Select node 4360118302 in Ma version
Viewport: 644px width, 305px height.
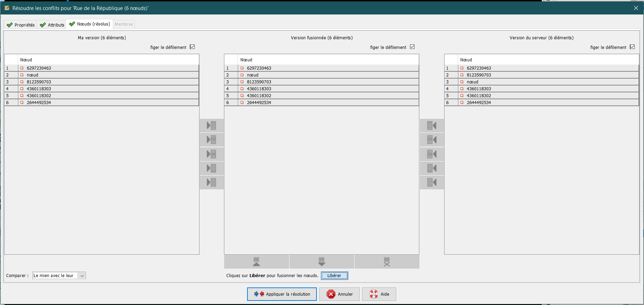point(102,96)
